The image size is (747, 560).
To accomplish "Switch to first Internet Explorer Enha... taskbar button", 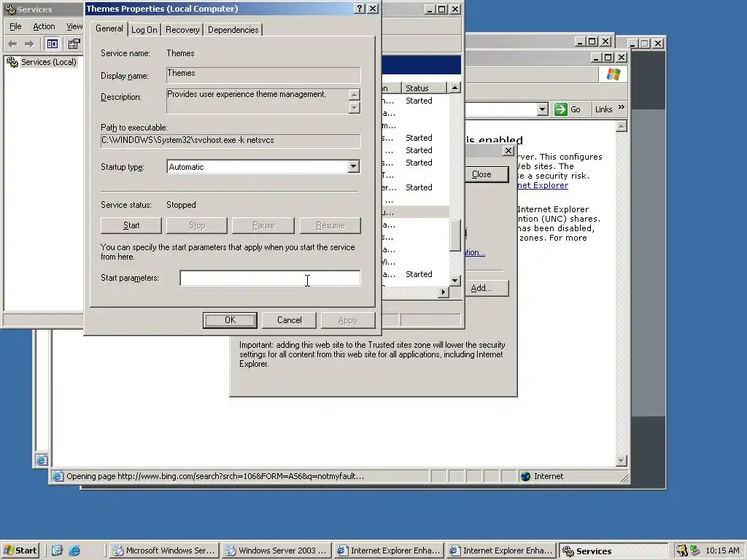I will pos(390,551).
